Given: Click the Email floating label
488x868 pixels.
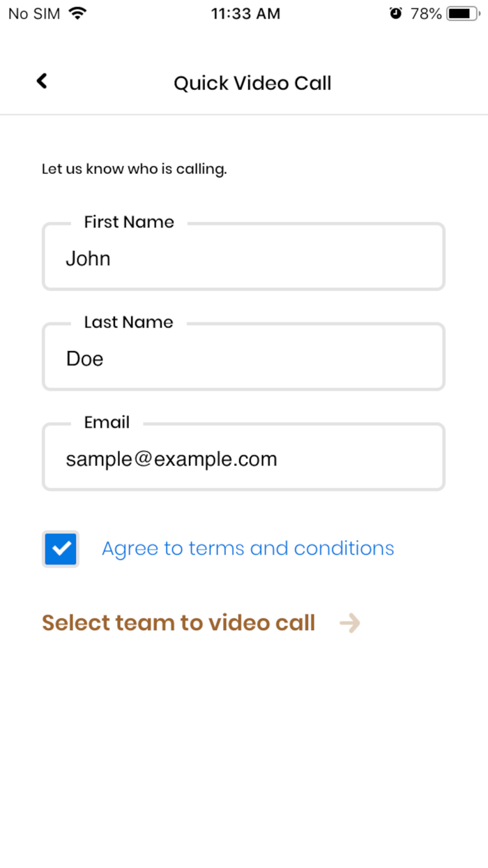Looking at the screenshot, I should [107, 422].
